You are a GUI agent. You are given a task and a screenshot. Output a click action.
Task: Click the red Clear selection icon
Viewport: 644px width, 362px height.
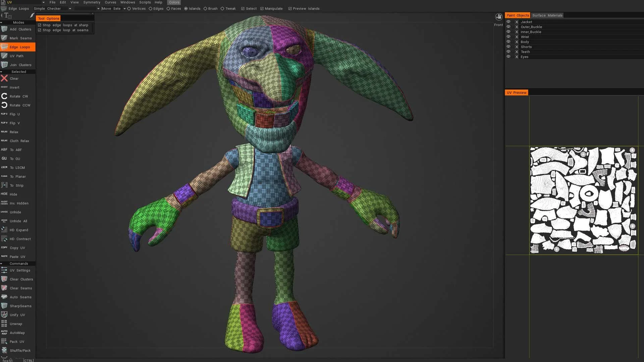[x=4, y=78]
